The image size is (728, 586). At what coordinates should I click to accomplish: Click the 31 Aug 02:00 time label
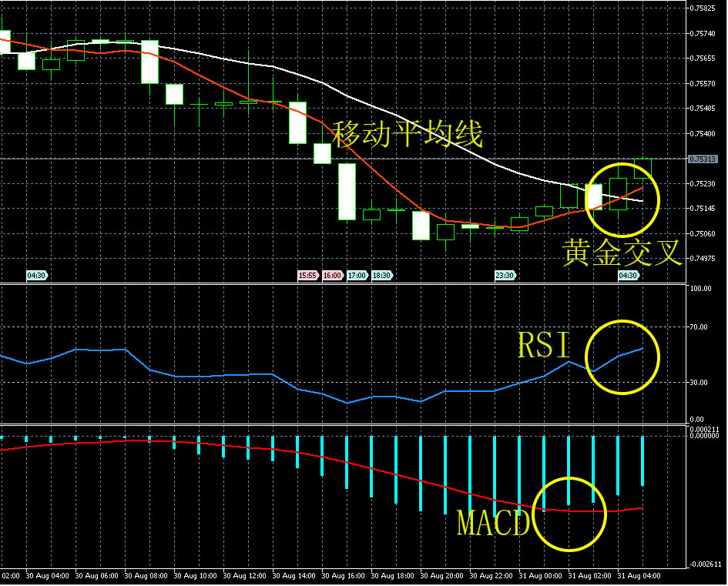coord(589,576)
